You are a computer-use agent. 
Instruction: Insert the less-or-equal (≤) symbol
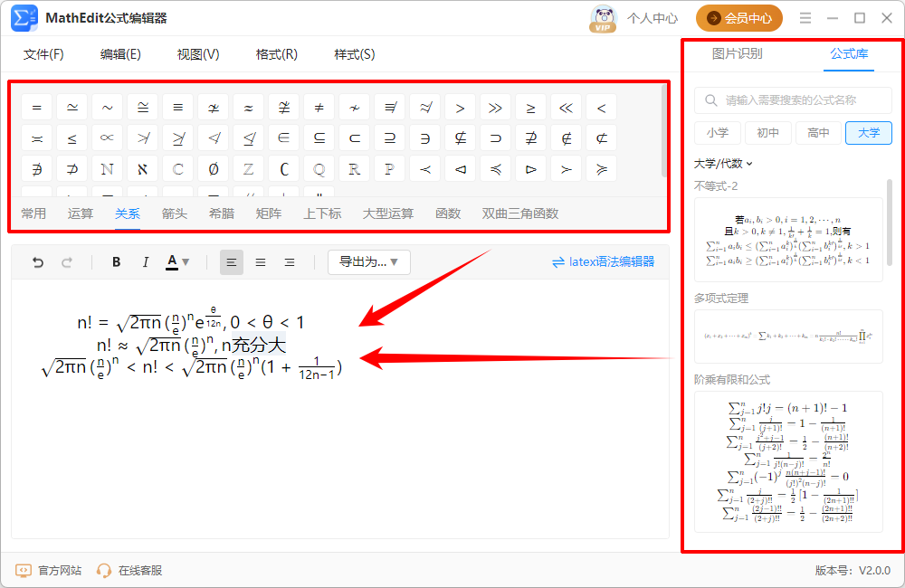tap(72, 138)
